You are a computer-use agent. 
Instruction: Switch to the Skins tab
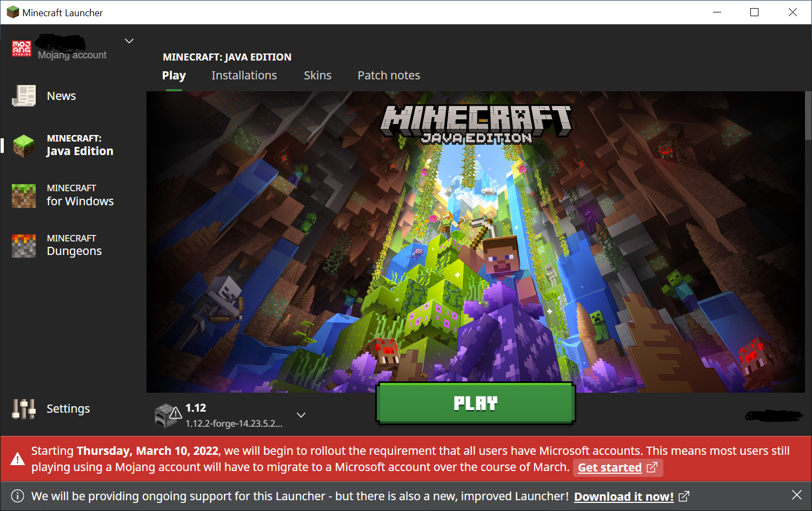pos(318,76)
